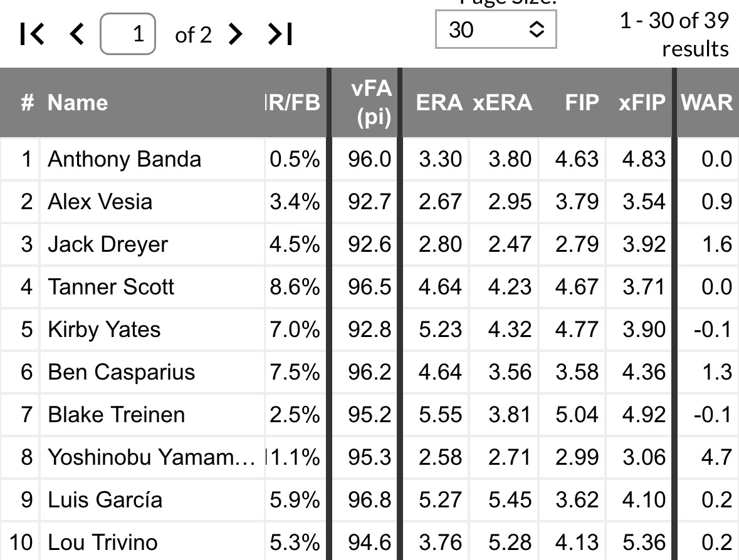The height and width of the screenshot is (560, 739).
Task: Go to the previous results page
Action: (76, 34)
